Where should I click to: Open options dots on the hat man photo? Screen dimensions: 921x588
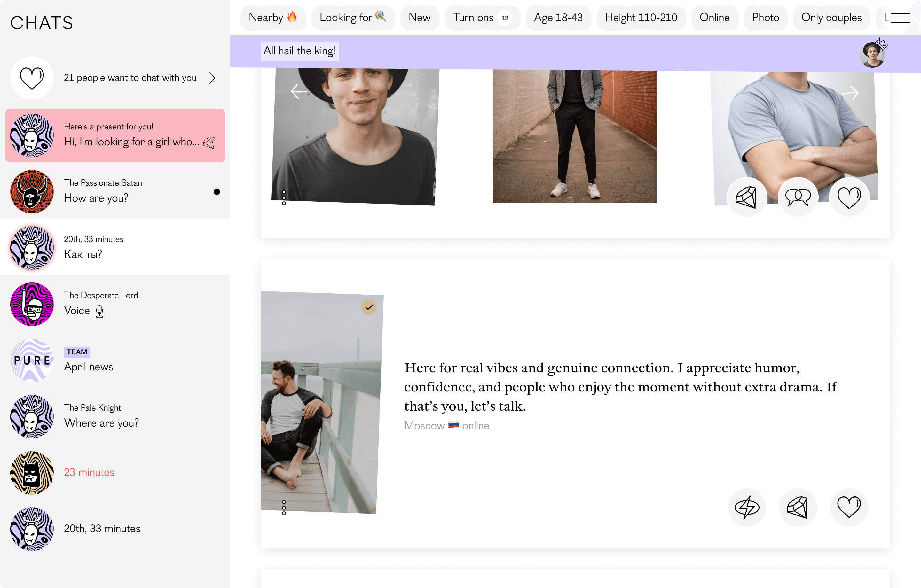(x=284, y=198)
